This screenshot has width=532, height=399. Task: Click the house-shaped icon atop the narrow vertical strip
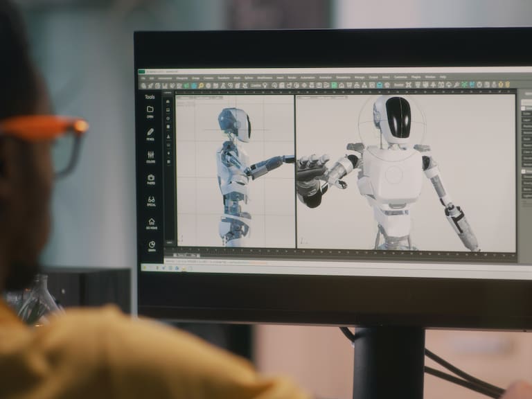click(x=168, y=101)
